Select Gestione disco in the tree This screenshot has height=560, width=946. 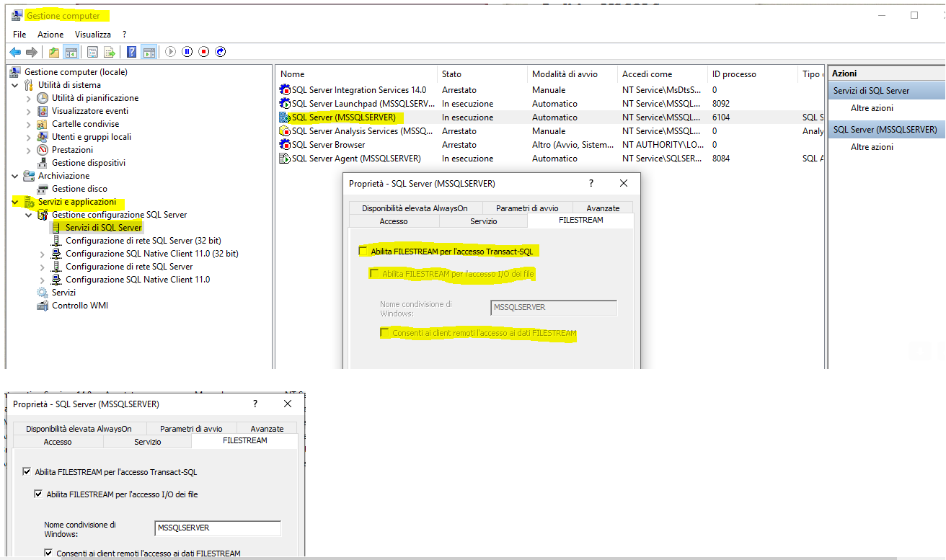pos(79,189)
